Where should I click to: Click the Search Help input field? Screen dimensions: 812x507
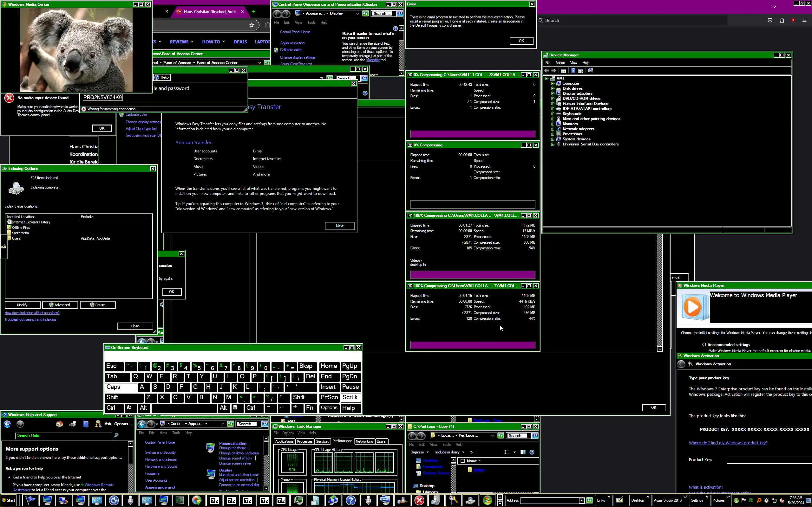pyautogui.click(x=64, y=436)
